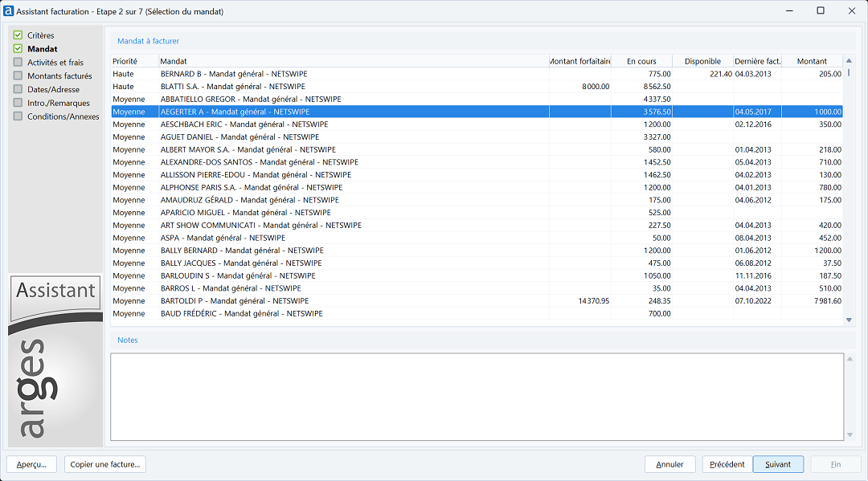Toggle the Mandat step checkbox
The width and height of the screenshot is (868, 481).
18,49
